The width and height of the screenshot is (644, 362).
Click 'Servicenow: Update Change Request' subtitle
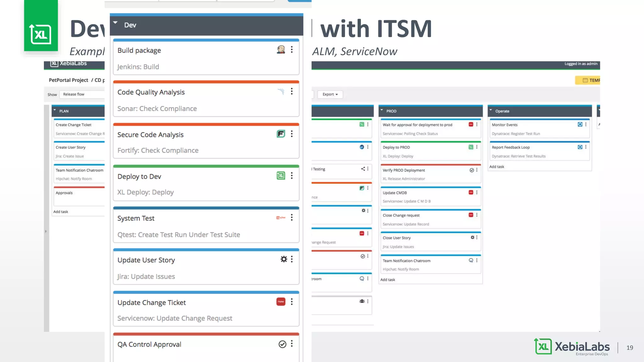pyautogui.click(x=175, y=318)
